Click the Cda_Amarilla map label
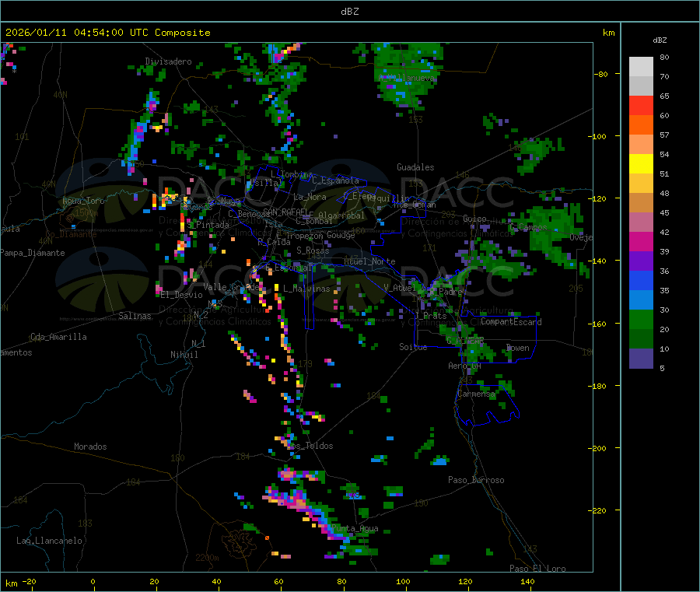700x592 pixels. (x=58, y=337)
